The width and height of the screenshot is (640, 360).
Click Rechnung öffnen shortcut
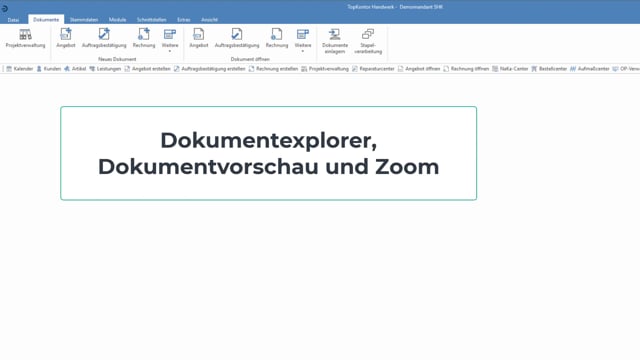point(466,69)
